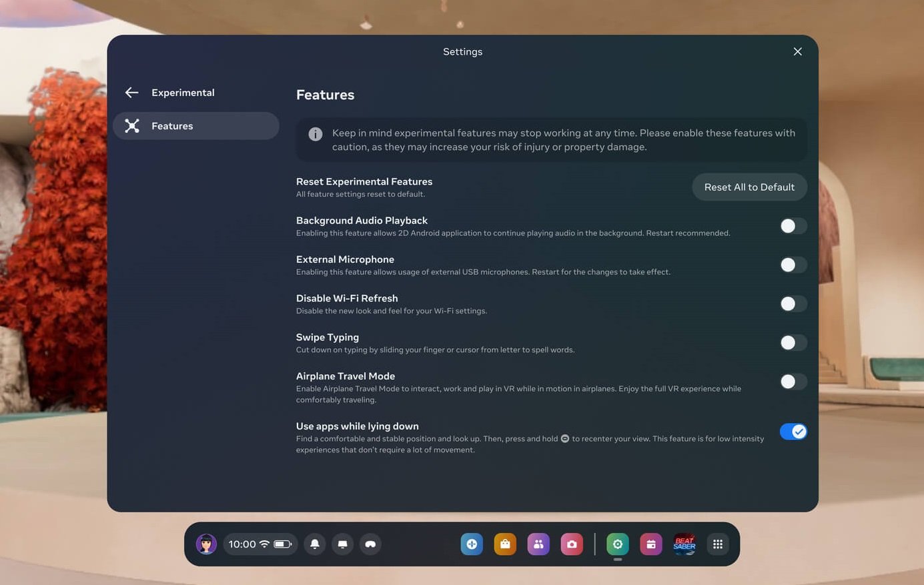Toggle Disable Wi-Fi Refresh switch
Screen dimensions: 924x585
[x=793, y=304]
